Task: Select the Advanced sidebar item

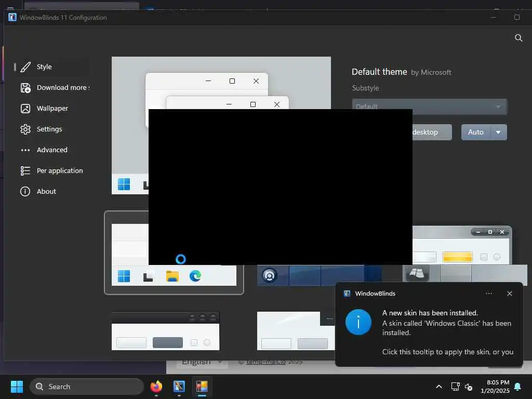Action: point(52,150)
